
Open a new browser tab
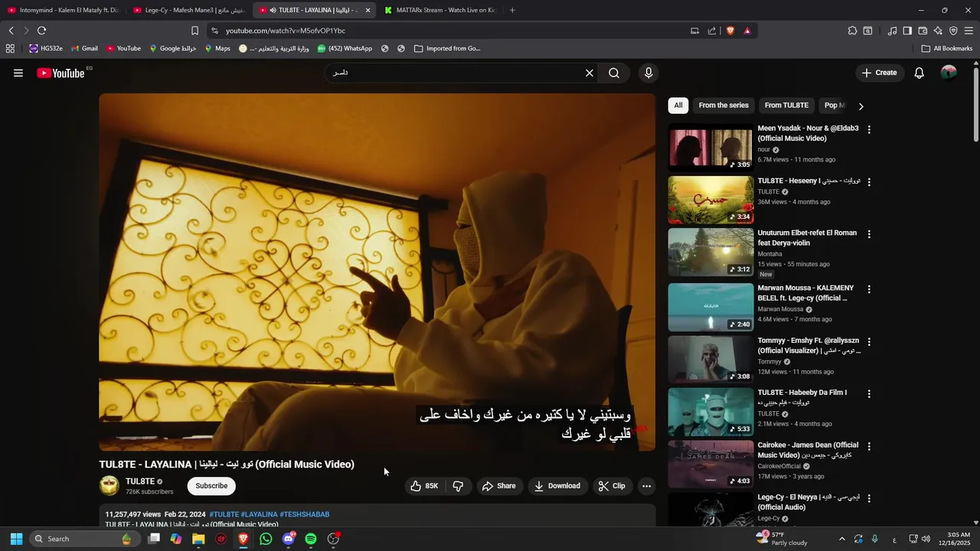click(512, 10)
